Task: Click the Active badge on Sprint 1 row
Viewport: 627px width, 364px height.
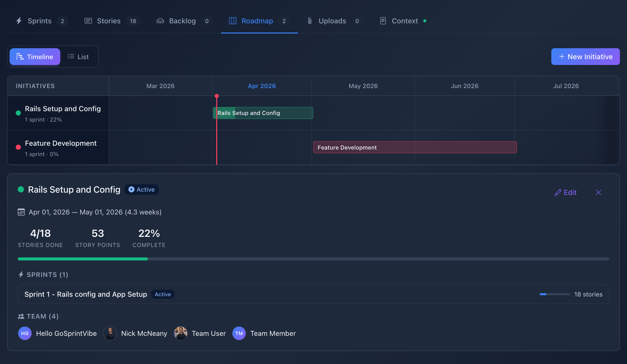Action: pos(163,294)
